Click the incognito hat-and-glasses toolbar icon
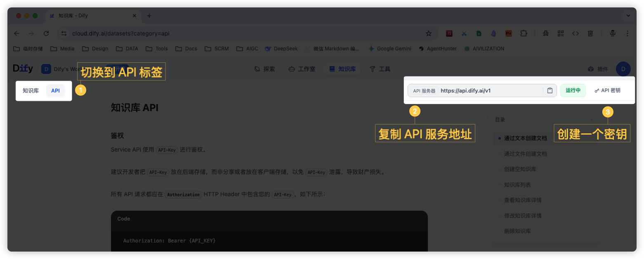Screen dimensions: 644x259 [x=546, y=33]
